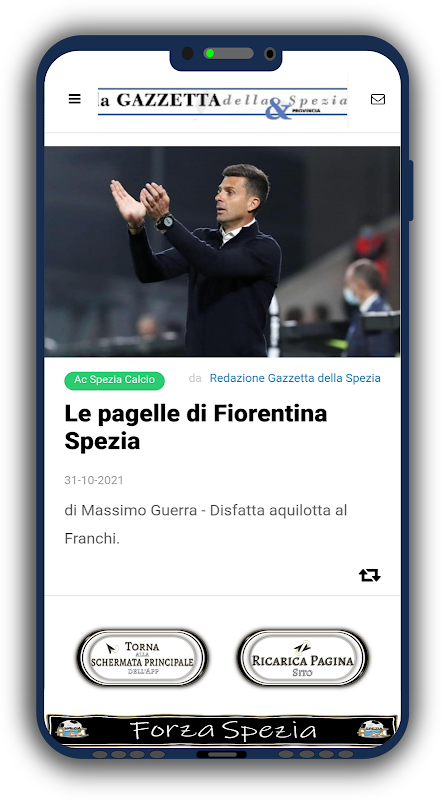Open the coach applauding article photo
Image resolution: width=442 pixels, height=800 pixels.
tap(222, 251)
